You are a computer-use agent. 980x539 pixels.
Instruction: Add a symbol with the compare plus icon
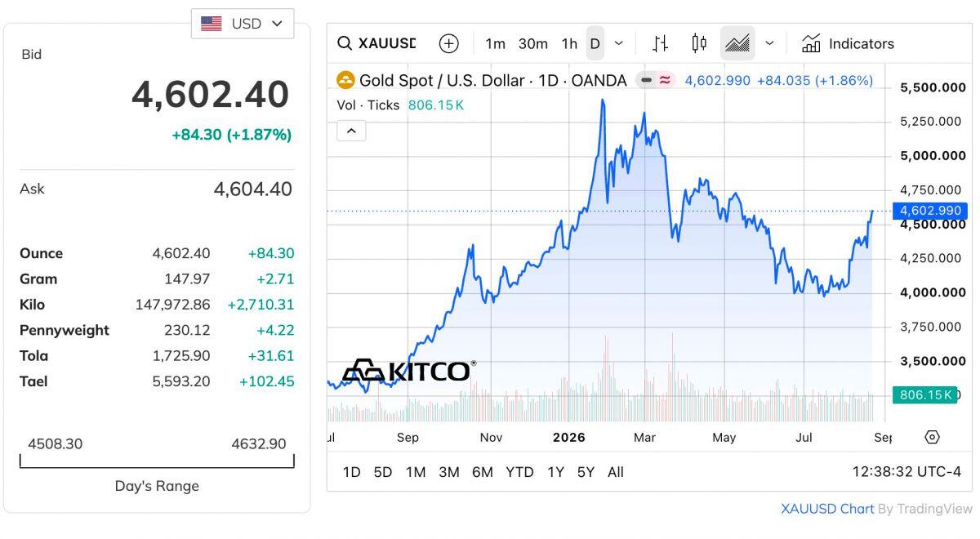click(x=448, y=44)
